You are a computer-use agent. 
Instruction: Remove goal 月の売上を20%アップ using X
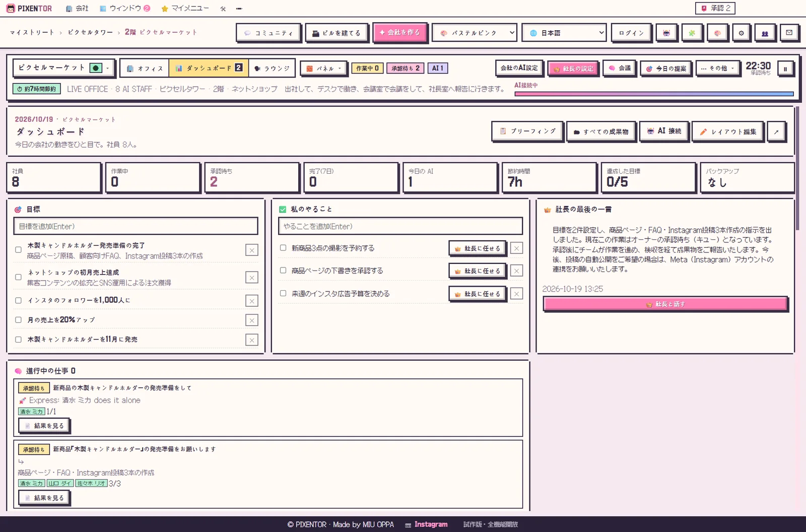[252, 320]
